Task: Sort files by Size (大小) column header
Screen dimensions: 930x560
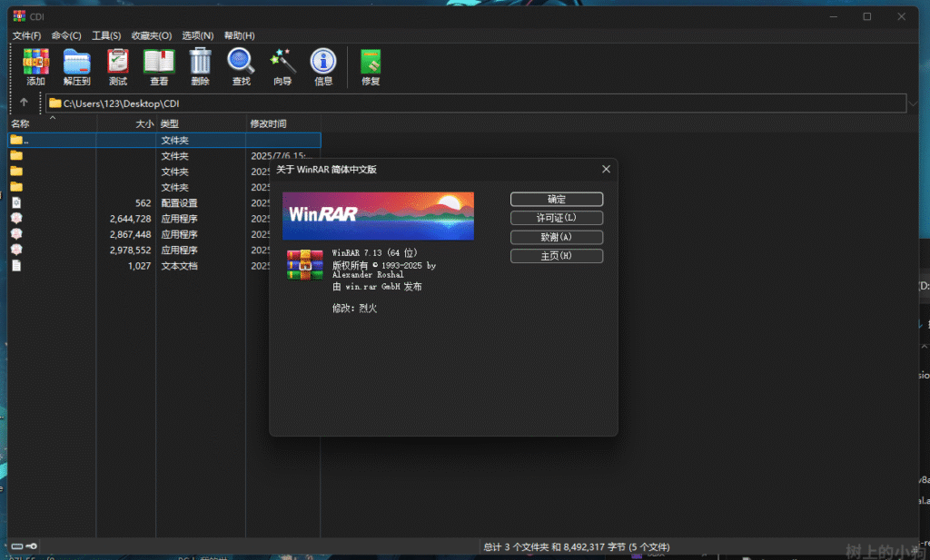Action: pyautogui.click(x=127, y=123)
